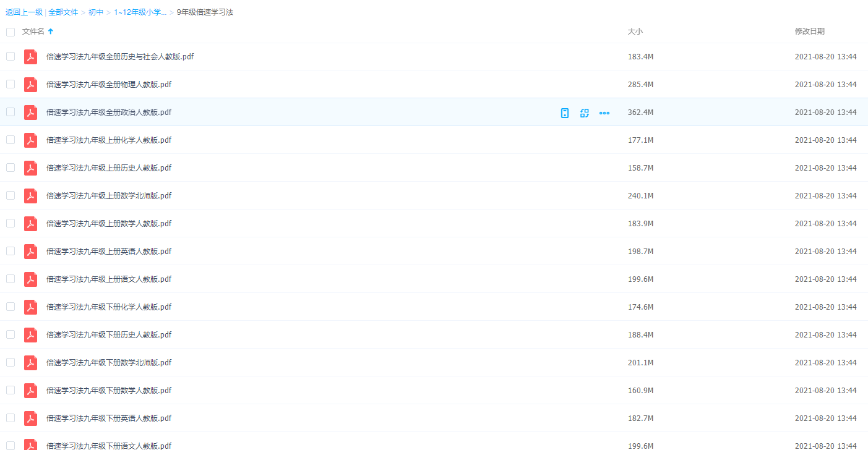Screen dimensions: 868x450
Task: Open the file 倍速学习法九年级上册历史人教版.pdf
Action: (x=109, y=168)
